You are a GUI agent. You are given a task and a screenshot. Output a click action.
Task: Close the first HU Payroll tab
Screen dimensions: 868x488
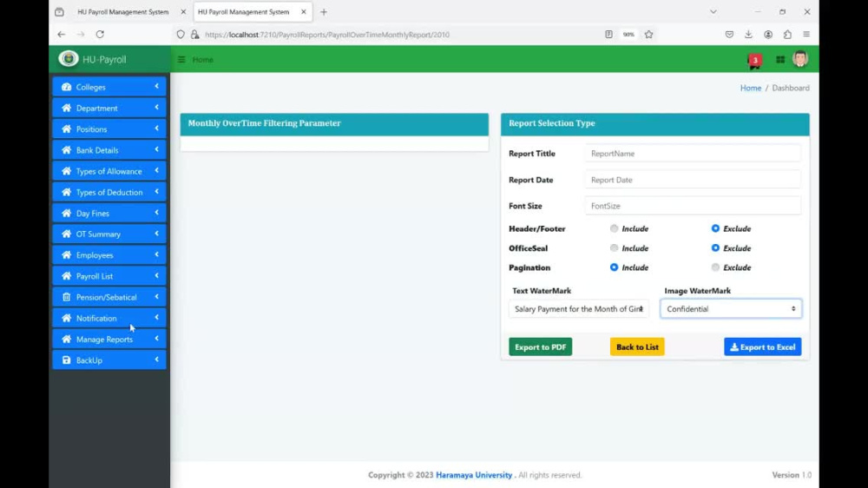pos(183,11)
